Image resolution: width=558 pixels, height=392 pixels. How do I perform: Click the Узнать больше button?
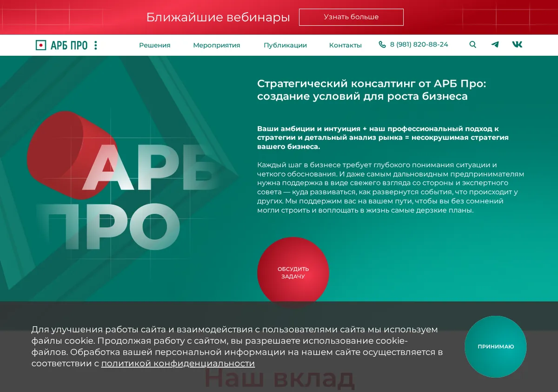click(351, 17)
